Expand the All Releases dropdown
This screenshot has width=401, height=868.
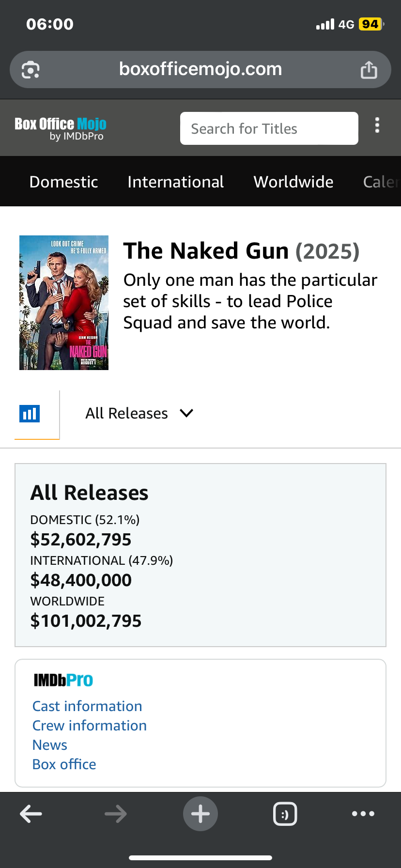tap(127, 413)
